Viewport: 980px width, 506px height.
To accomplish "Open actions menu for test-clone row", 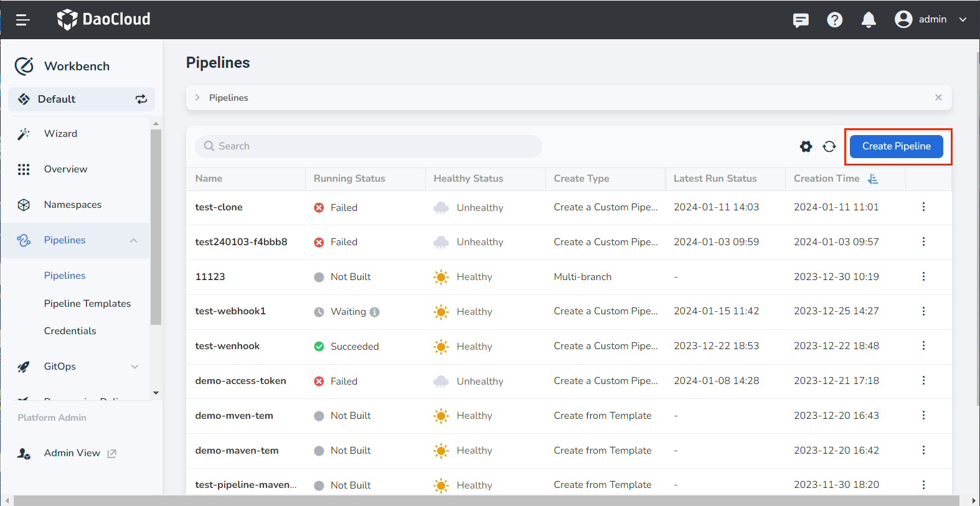I will 923,207.
